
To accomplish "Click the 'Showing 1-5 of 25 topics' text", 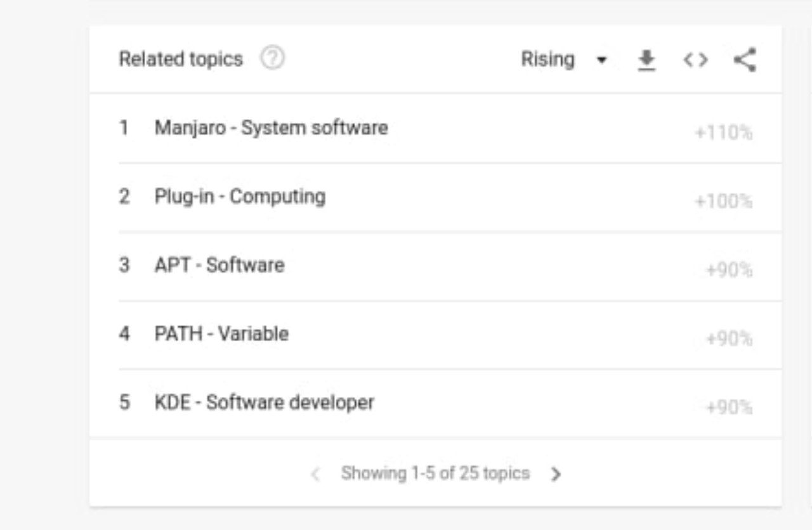I will click(x=435, y=474).
